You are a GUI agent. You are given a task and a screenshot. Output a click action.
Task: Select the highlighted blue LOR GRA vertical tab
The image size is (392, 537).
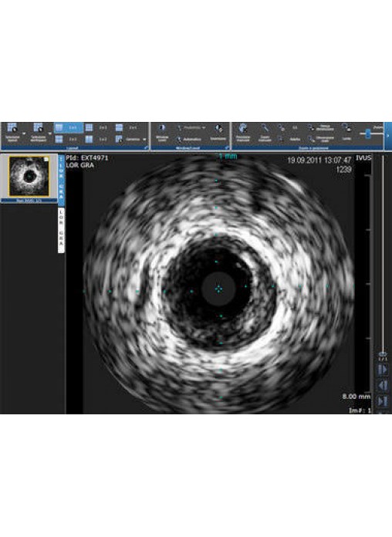tap(61, 180)
